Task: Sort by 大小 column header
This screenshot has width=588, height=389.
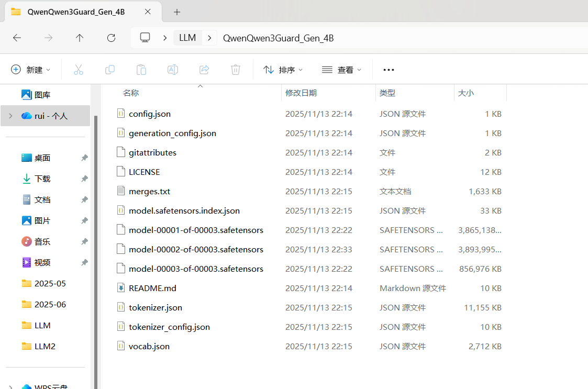Action: [466, 93]
